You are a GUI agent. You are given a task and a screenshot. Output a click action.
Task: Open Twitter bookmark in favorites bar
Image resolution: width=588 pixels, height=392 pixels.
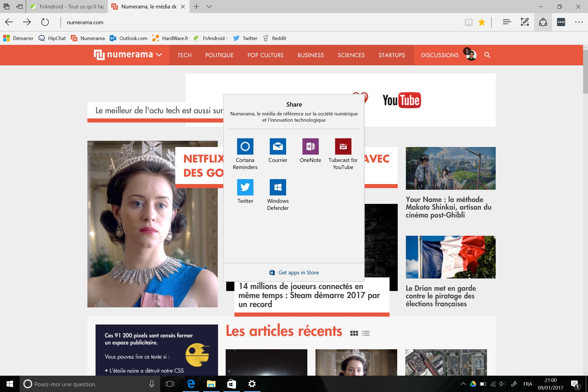pos(245,38)
